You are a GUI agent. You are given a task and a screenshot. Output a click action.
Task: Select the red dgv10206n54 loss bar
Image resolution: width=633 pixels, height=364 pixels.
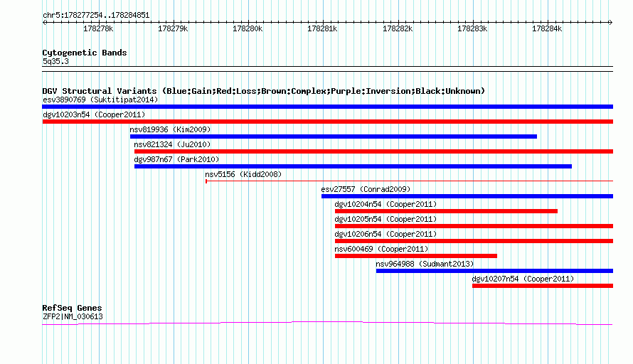[474, 241]
